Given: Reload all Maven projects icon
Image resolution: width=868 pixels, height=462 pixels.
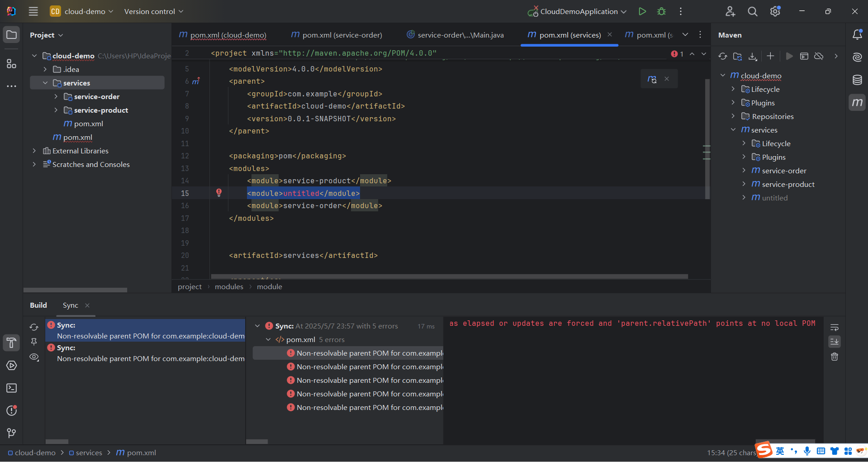Looking at the screenshot, I should tap(722, 56).
